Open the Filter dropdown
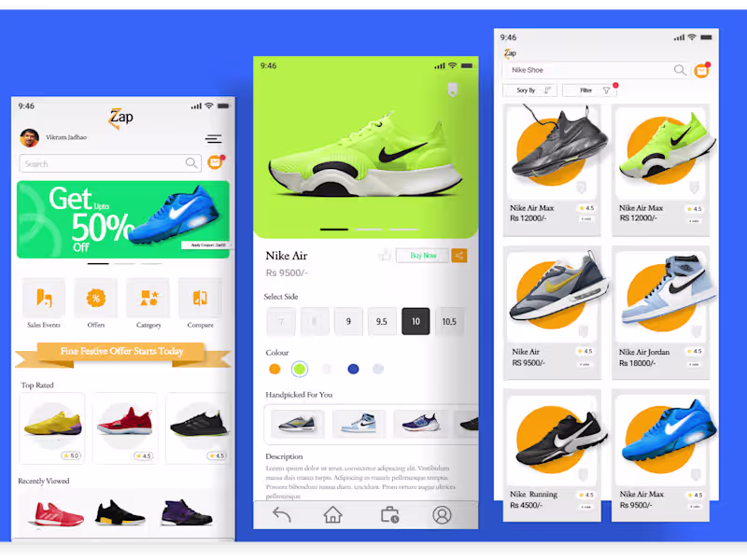Screen dimensions: 747x560 [589, 90]
